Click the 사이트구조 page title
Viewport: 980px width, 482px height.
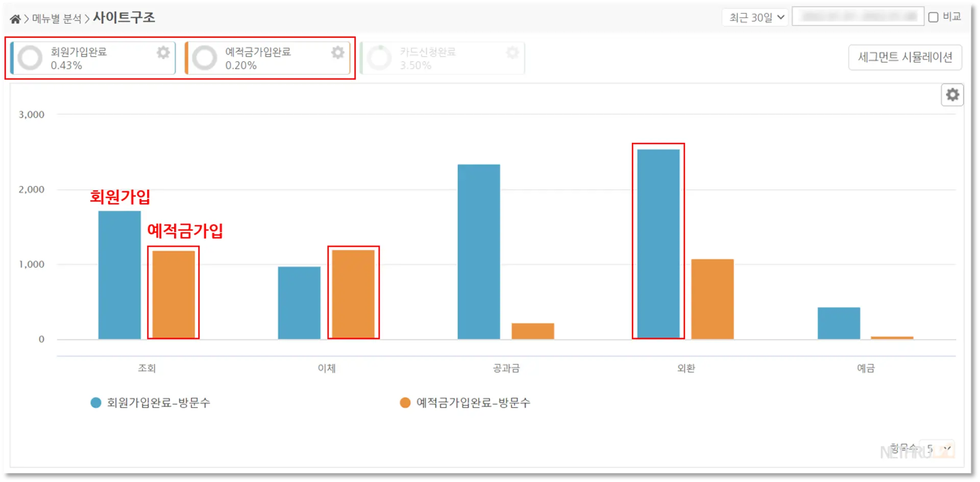pos(124,18)
